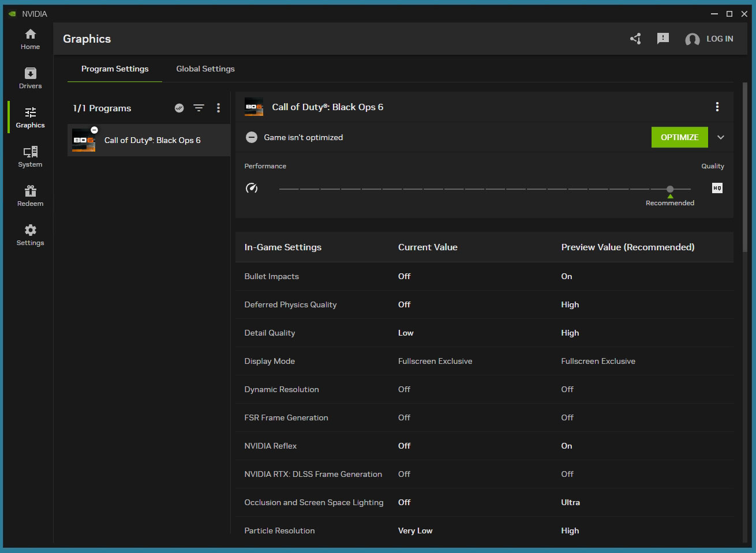Viewport: 756px width, 553px height.
Task: Click the Bullet Impacts setting row
Action: pyautogui.click(x=484, y=276)
